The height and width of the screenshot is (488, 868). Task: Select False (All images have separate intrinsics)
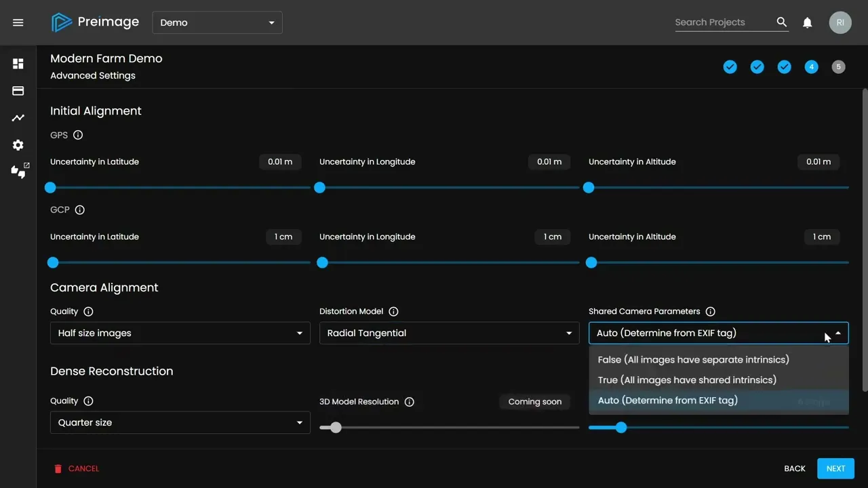pyautogui.click(x=693, y=360)
